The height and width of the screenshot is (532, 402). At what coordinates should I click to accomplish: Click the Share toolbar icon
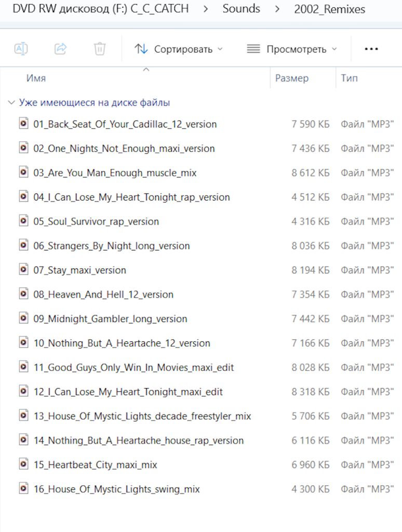point(60,49)
